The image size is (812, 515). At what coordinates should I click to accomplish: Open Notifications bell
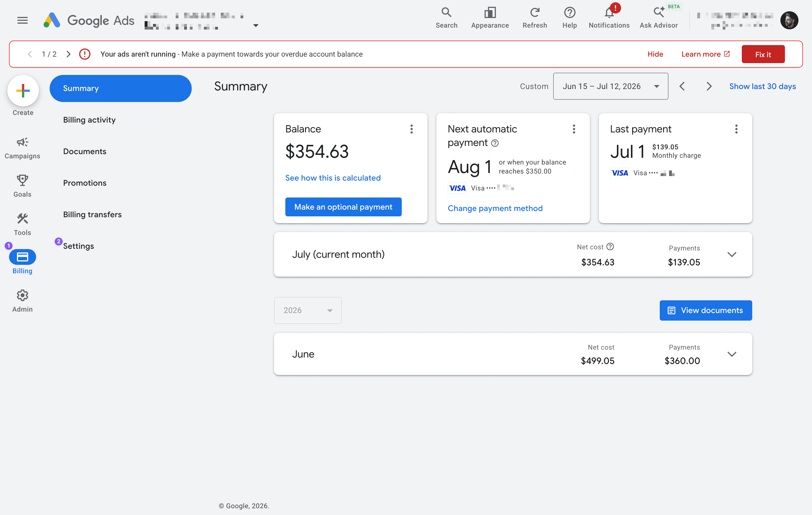click(609, 18)
